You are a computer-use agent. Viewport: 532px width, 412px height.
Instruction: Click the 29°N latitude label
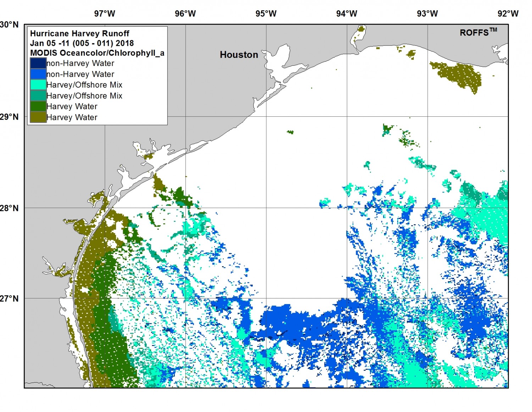click(x=10, y=117)
